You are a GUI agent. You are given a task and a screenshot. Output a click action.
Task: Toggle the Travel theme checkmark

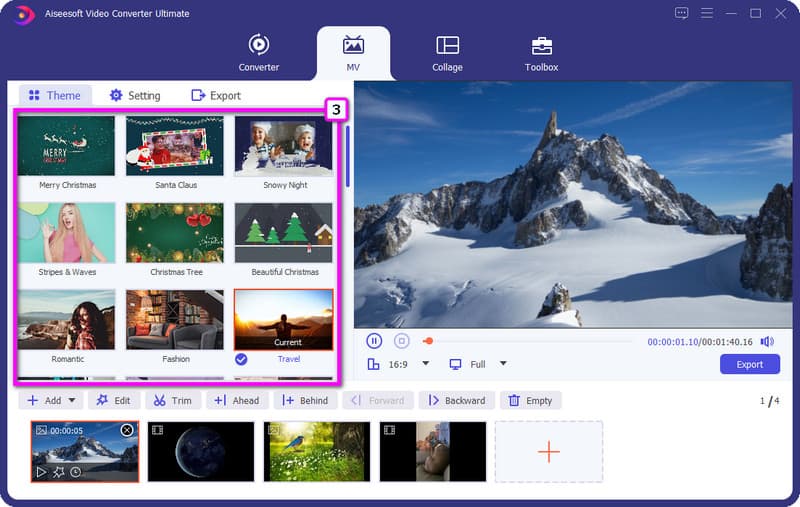click(x=241, y=359)
